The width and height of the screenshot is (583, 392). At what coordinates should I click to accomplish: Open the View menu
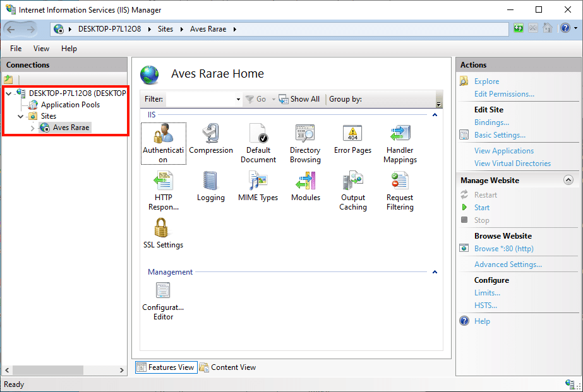click(x=41, y=48)
